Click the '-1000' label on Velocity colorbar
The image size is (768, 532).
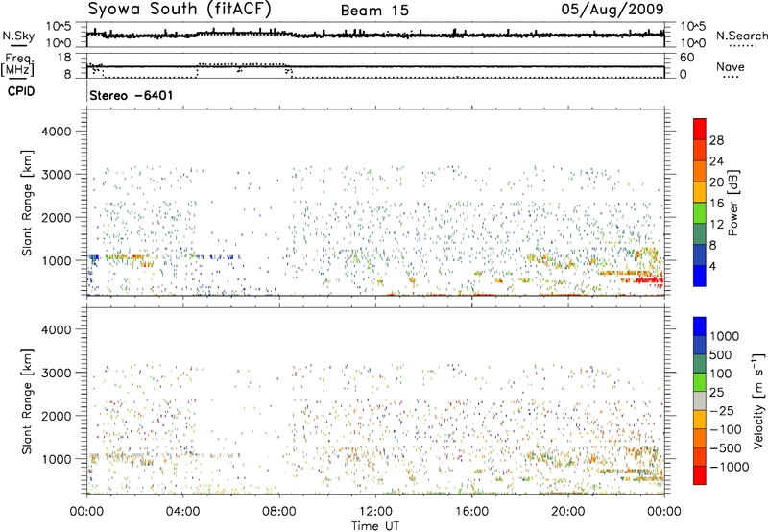(730, 467)
